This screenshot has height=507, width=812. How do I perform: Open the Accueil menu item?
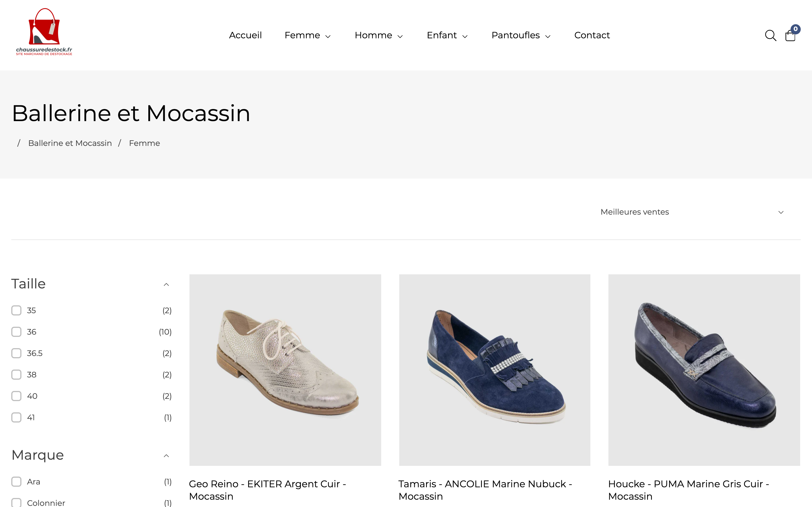pyautogui.click(x=245, y=35)
